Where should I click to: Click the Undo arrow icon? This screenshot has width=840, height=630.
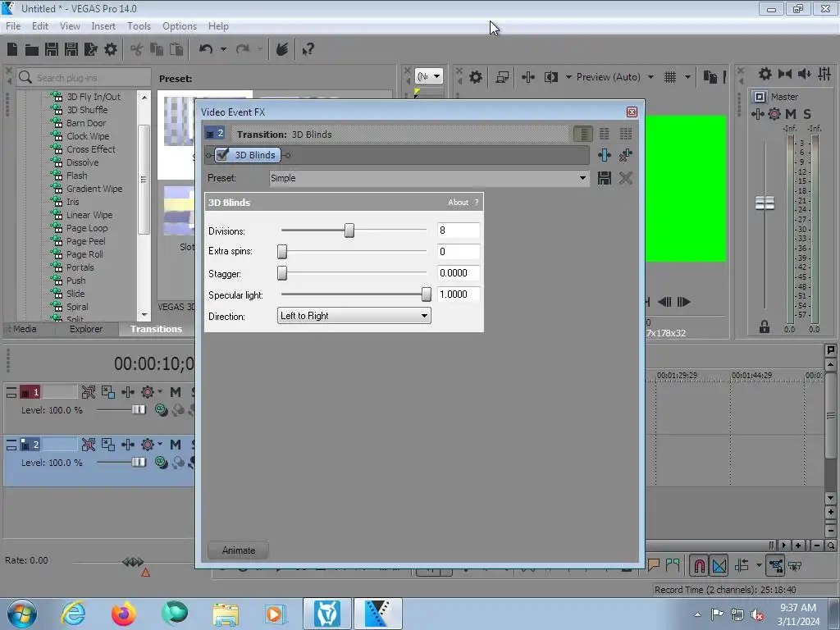206,49
